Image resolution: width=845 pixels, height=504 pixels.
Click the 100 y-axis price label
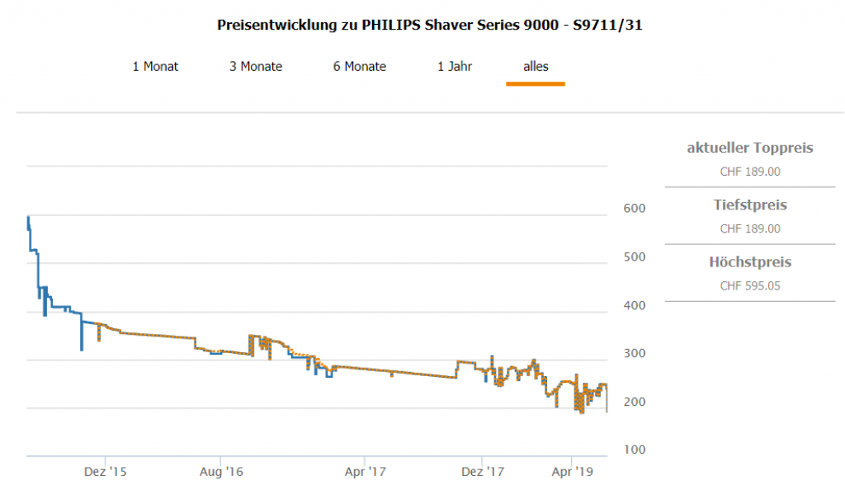[635, 450]
